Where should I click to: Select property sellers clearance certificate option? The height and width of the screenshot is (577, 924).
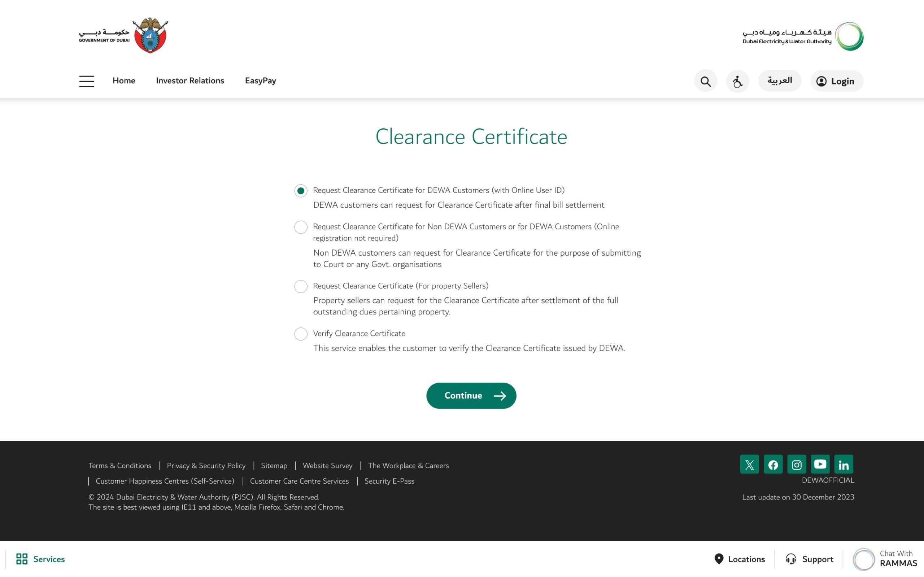point(300,286)
